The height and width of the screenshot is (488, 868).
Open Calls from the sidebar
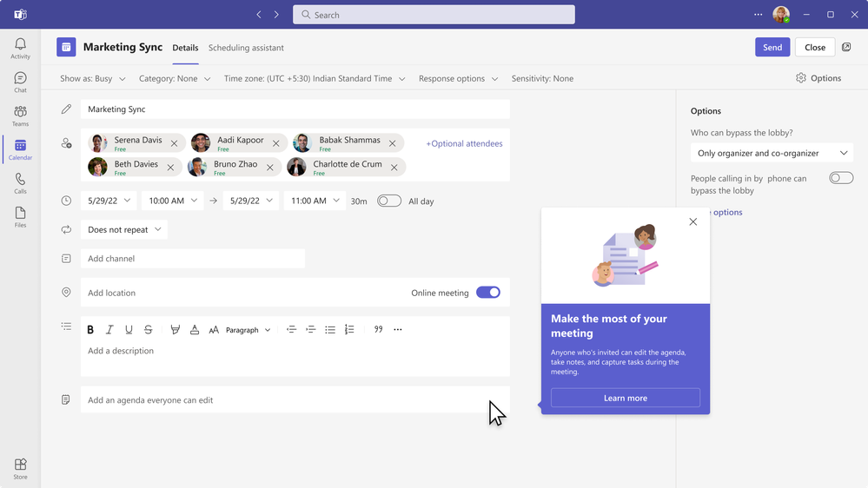point(20,183)
